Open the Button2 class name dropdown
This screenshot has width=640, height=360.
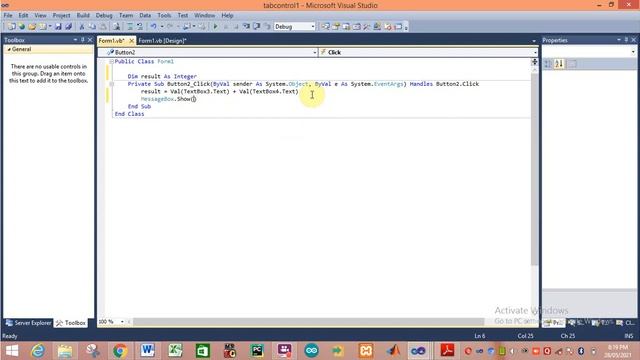[x=315, y=52]
